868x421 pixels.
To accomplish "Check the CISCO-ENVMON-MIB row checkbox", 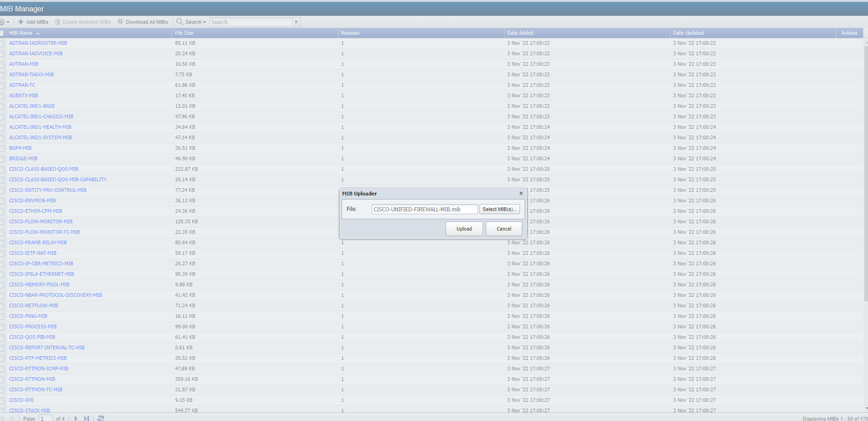I will click(2, 201).
